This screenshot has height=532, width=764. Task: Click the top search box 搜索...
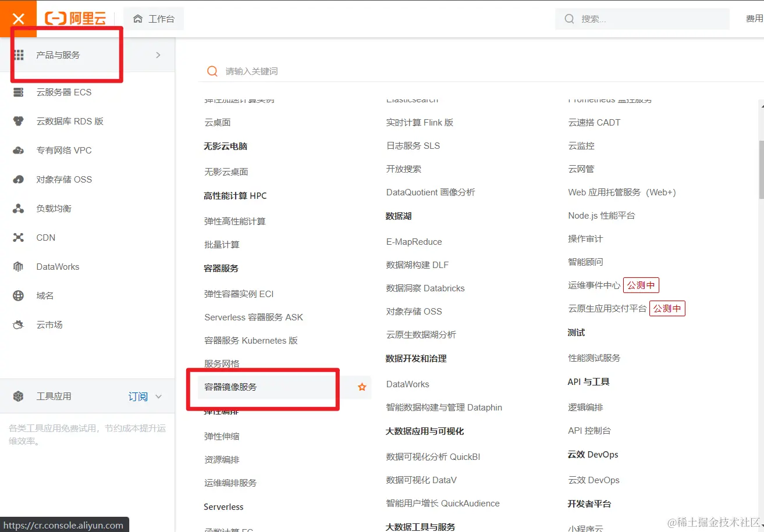[642, 19]
